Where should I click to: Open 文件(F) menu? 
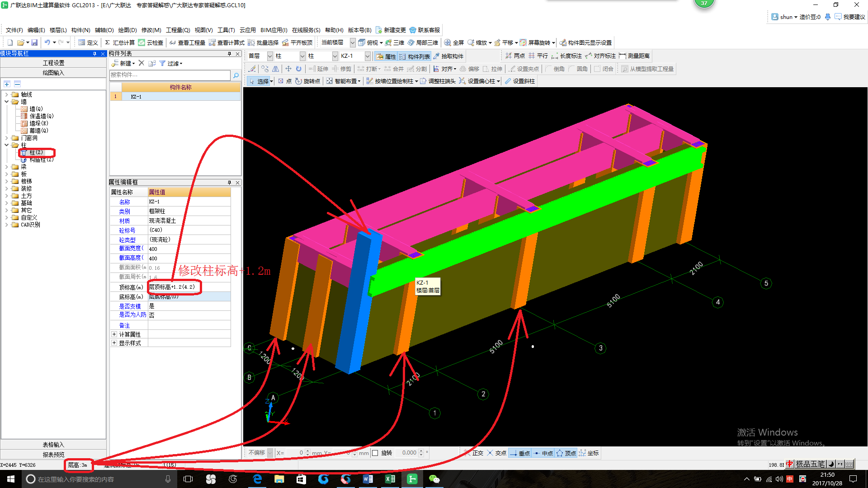click(x=14, y=30)
